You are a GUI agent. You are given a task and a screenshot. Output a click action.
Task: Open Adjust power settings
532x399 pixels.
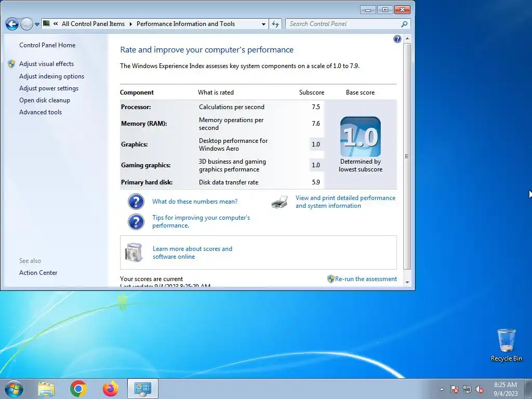click(49, 88)
